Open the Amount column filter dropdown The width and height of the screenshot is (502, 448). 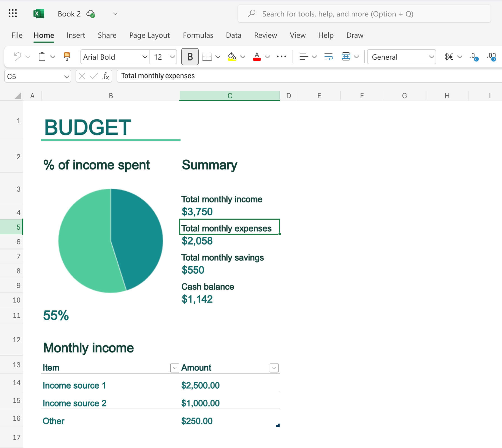(274, 368)
